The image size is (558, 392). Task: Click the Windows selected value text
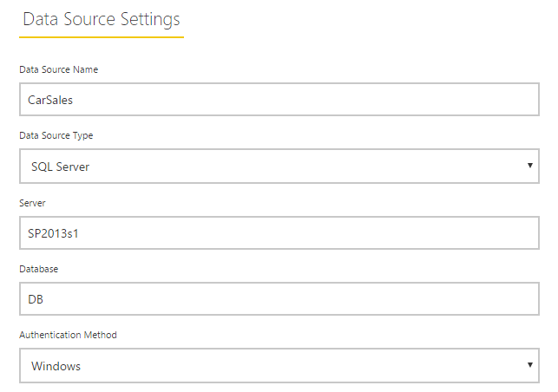coord(56,366)
